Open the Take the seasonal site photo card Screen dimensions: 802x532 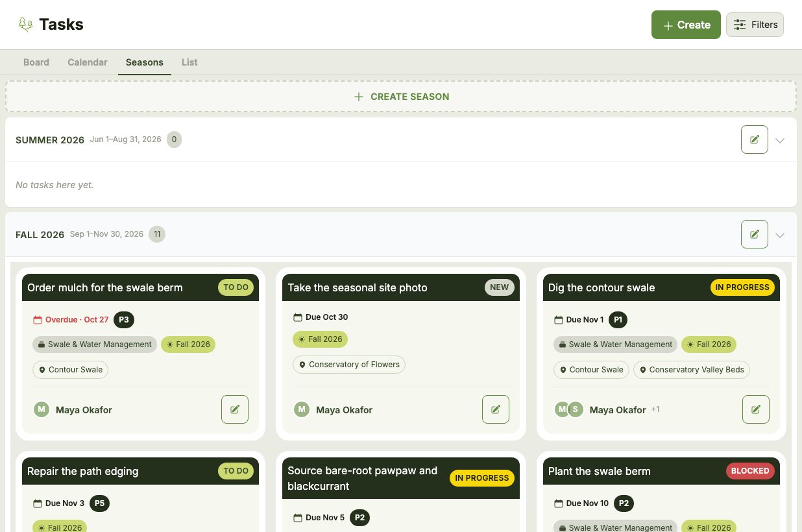[x=401, y=354]
